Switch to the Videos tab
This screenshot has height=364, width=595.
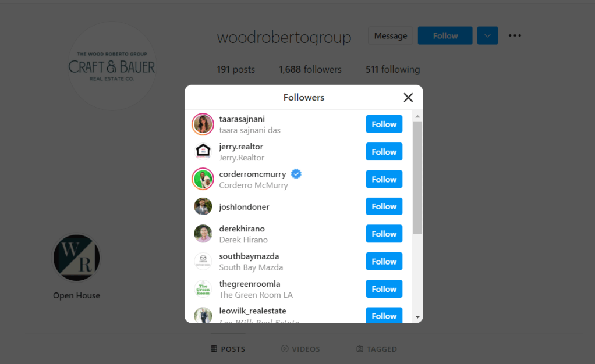[x=300, y=349]
